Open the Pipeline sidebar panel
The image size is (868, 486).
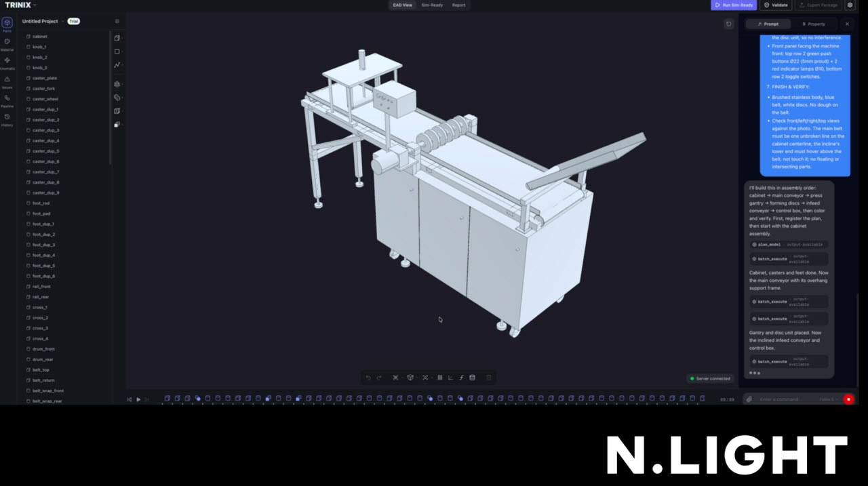7,100
